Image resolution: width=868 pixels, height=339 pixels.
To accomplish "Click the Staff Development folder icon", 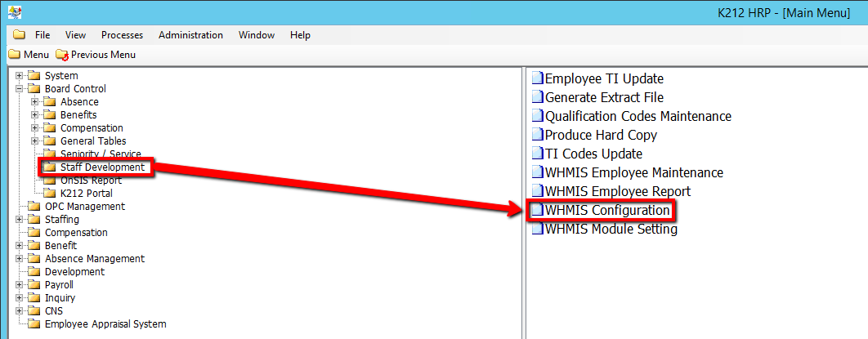I will [51, 167].
